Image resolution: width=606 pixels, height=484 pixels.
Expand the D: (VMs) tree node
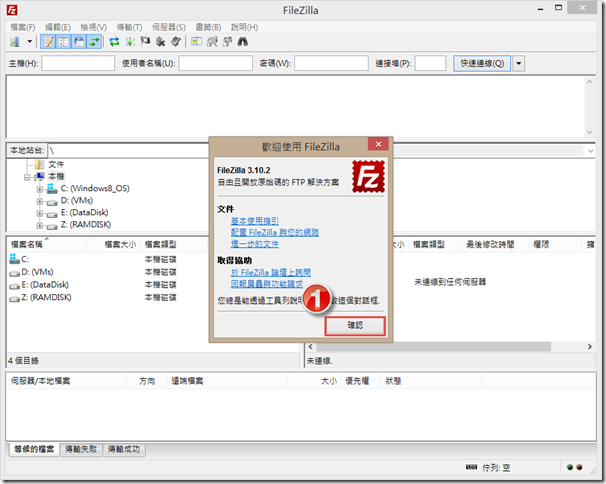coord(39,201)
